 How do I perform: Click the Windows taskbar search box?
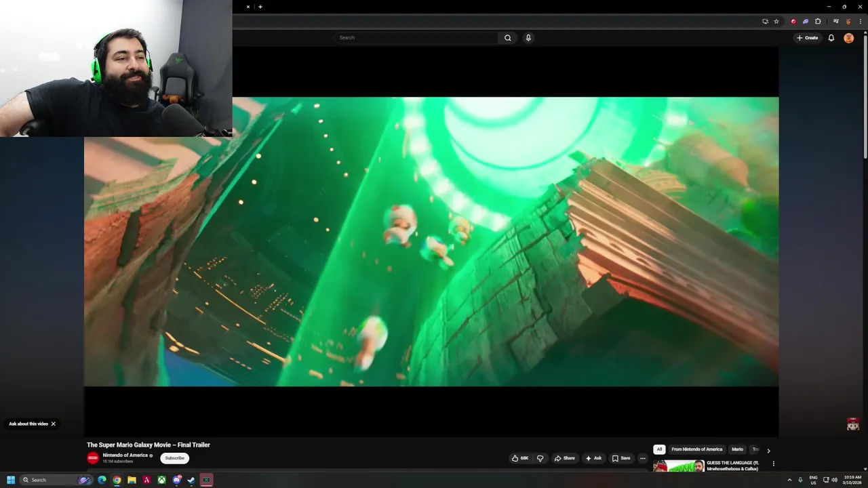55,480
